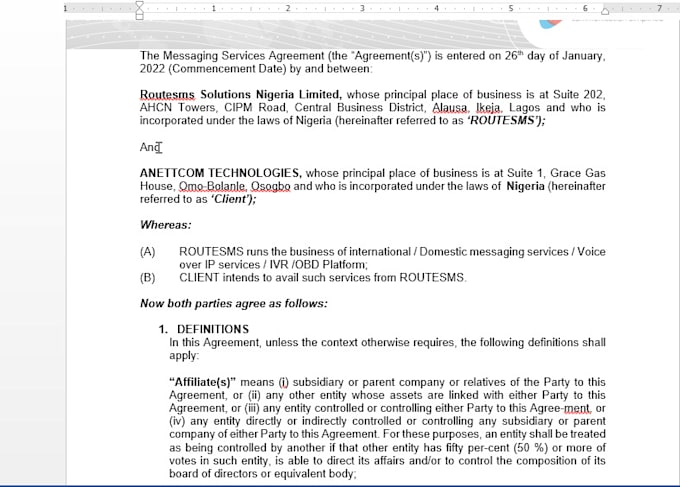Click the bold term "Affiliate(s)"
This screenshot has height=487, width=680.
pos(202,382)
